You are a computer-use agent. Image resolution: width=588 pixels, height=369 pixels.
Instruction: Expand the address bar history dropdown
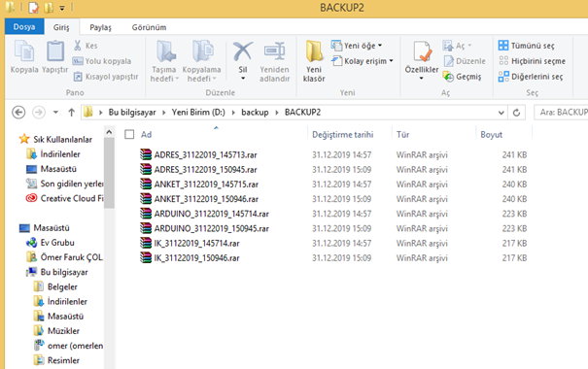point(501,113)
